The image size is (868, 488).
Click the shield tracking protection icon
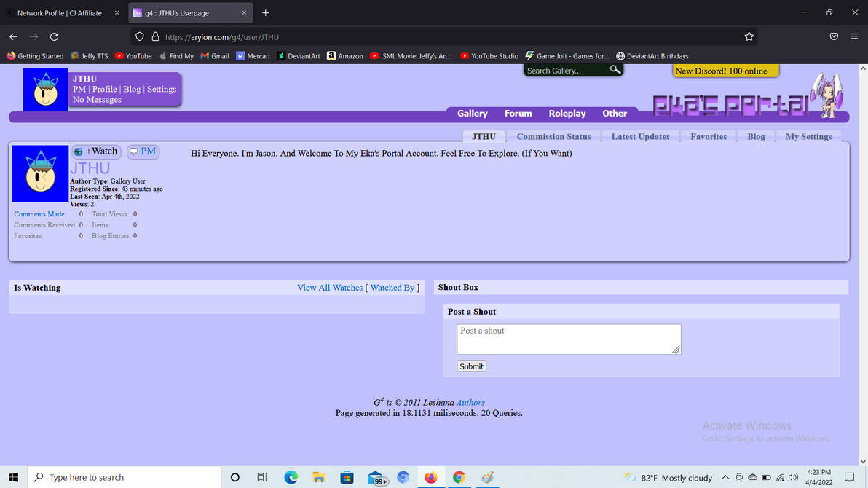tap(140, 36)
